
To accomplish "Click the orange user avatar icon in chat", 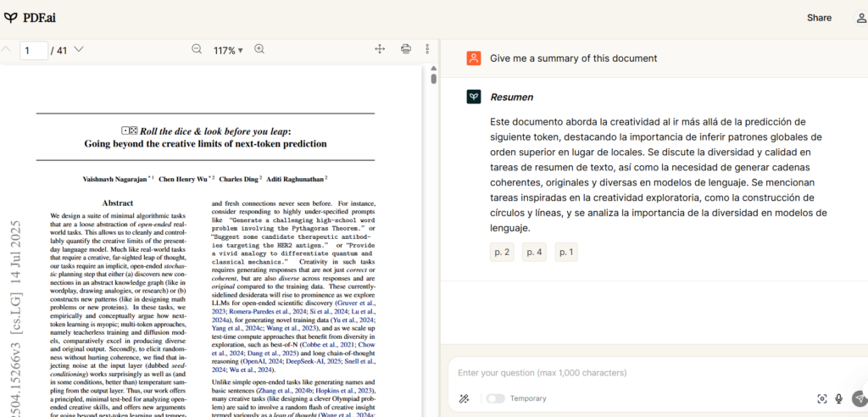I will pos(473,58).
